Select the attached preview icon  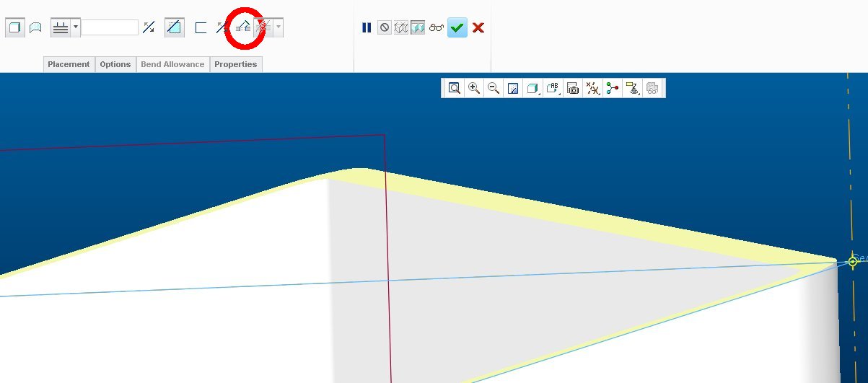(x=418, y=27)
